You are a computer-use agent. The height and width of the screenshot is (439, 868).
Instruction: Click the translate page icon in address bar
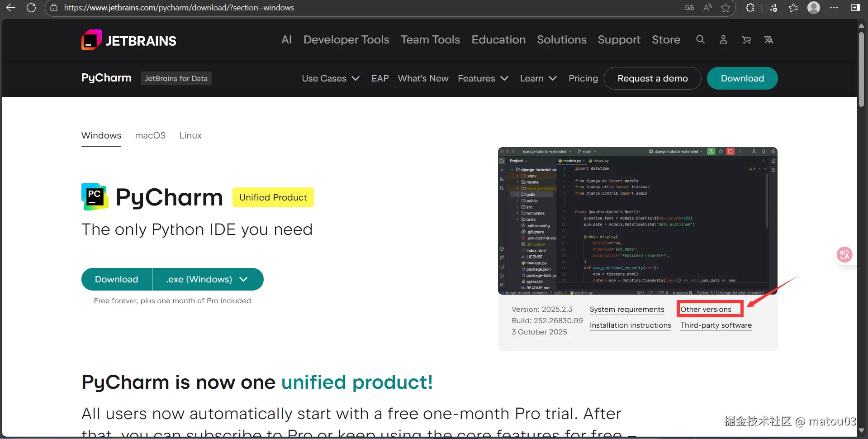pos(689,8)
